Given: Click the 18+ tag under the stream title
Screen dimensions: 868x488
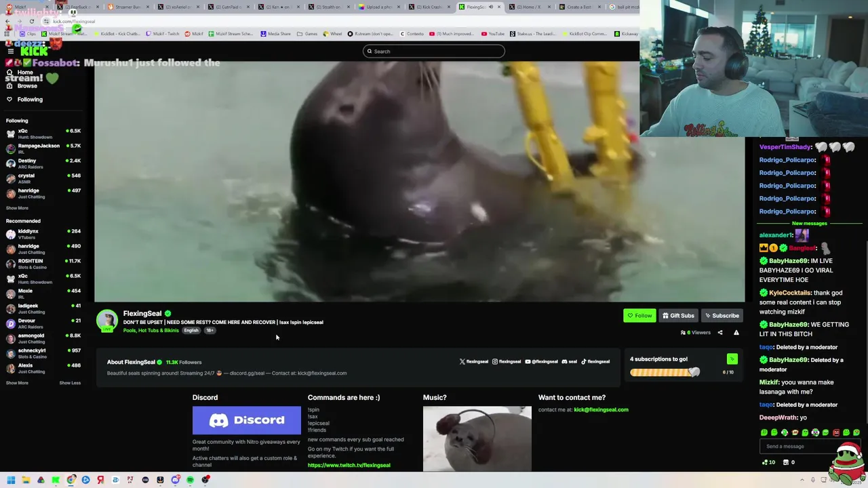Looking at the screenshot, I should [x=210, y=331].
